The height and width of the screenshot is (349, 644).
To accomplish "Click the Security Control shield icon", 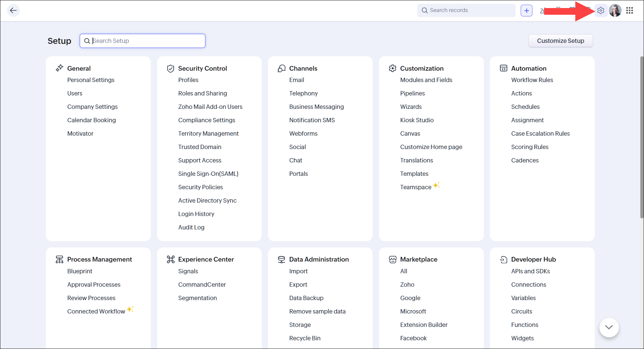I will pos(171,68).
